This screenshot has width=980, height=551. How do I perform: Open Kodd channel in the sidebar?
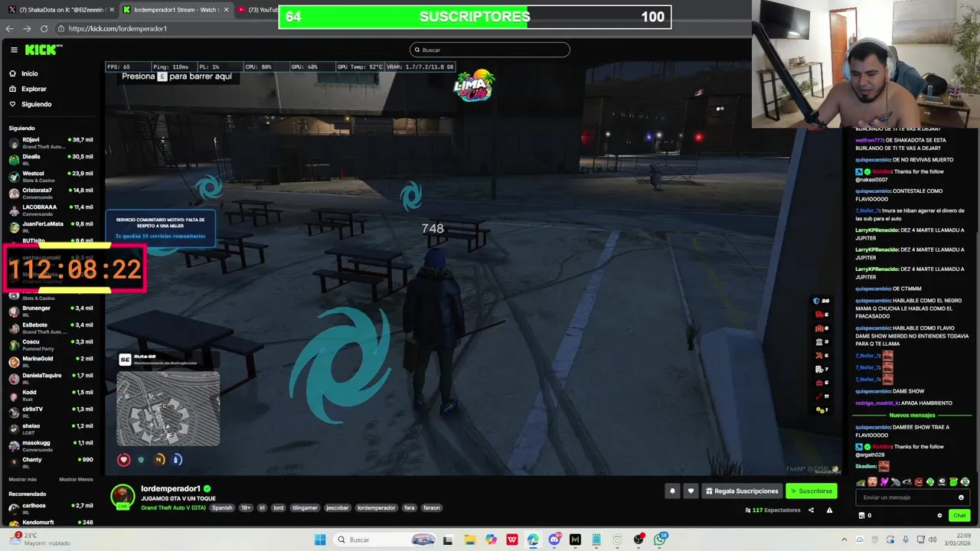coord(51,395)
